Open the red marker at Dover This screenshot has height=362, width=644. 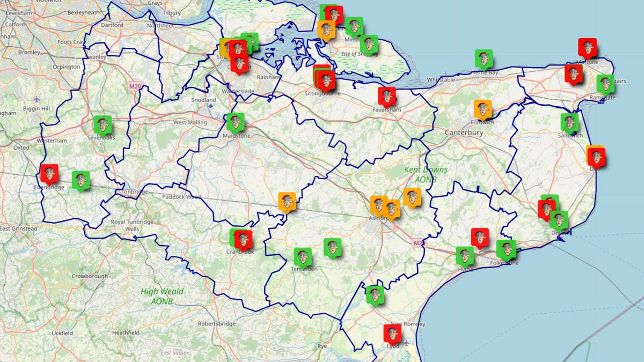(x=547, y=209)
